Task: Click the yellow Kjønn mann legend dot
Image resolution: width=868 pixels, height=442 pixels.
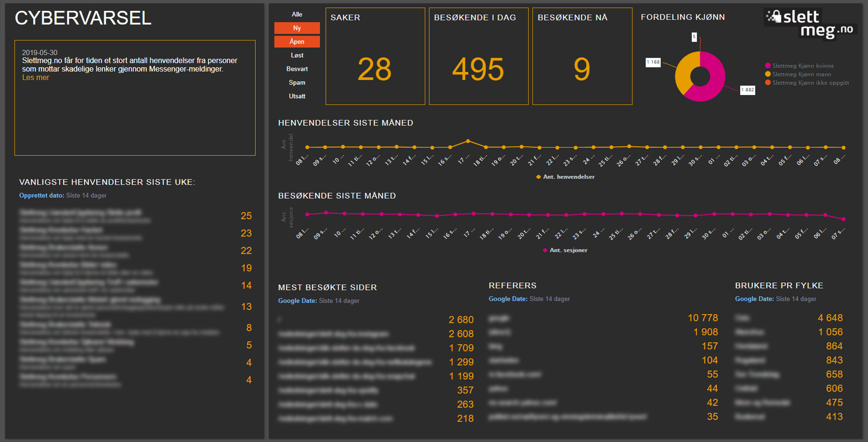Action: tap(768, 74)
